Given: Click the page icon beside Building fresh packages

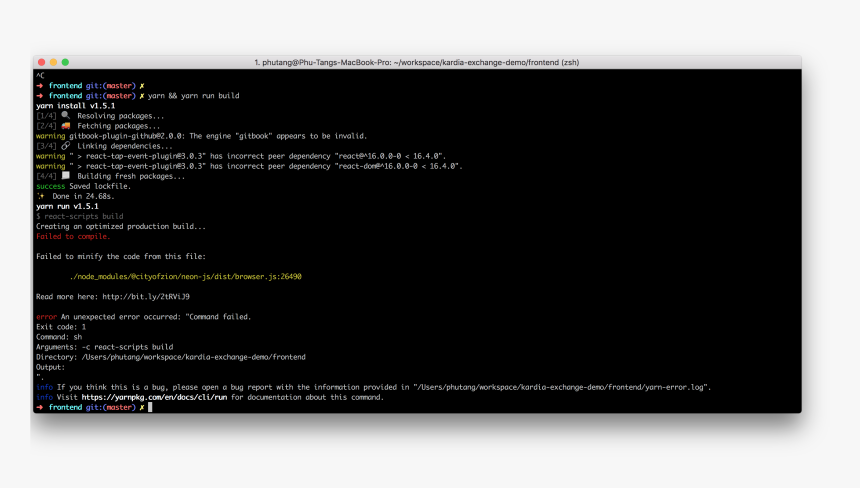Looking at the screenshot, I should [x=66, y=176].
